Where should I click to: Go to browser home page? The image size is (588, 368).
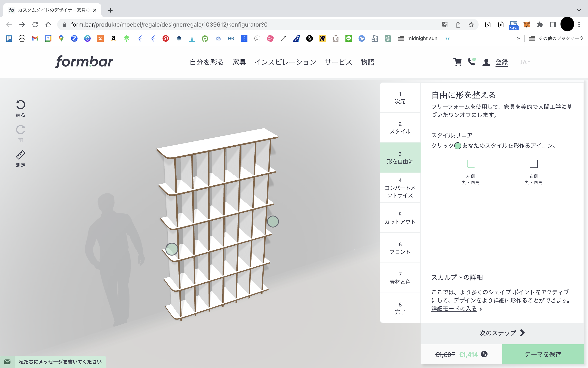(48, 25)
